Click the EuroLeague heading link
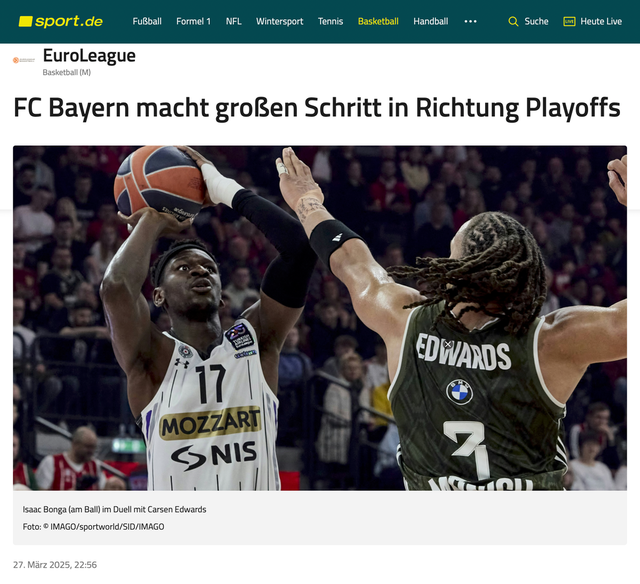This screenshot has height=584, width=640. (x=89, y=56)
